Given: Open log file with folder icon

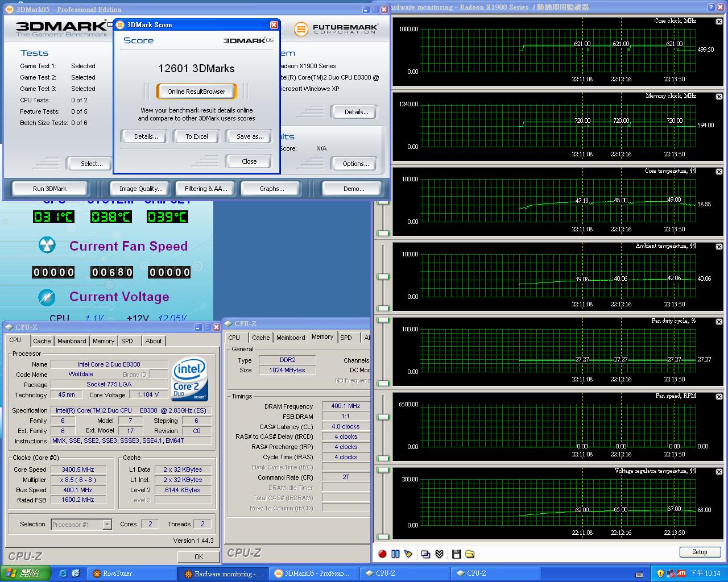Looking at the screenshot, I should [470, 554].
